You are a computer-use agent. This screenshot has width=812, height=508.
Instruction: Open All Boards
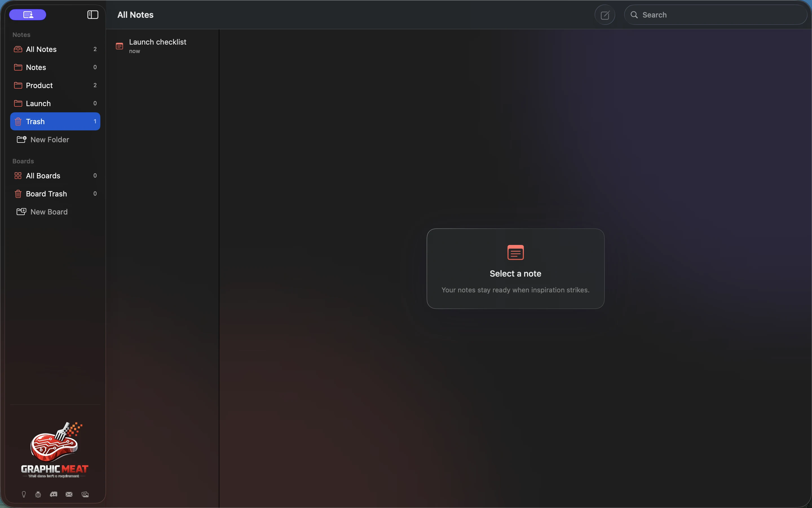55,176
